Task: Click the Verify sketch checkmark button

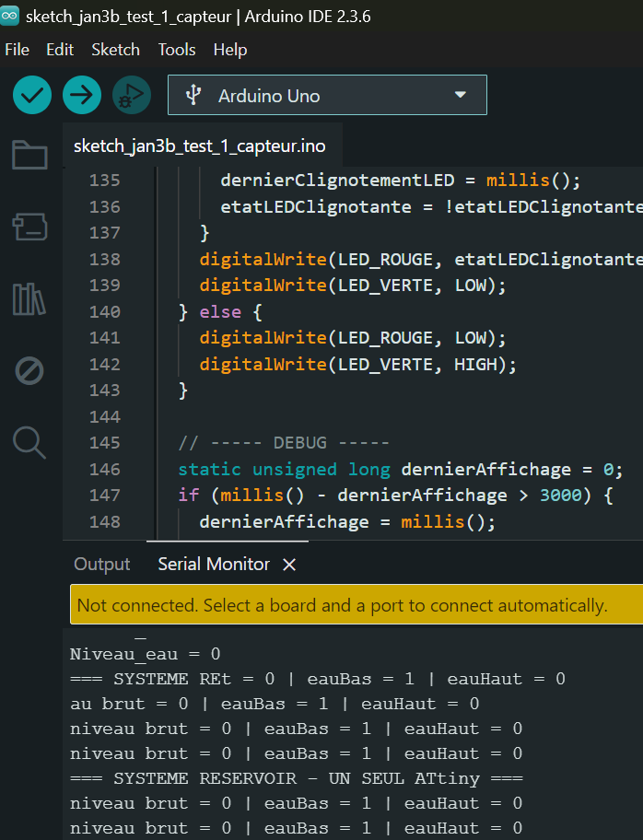Action: tap(32, 95)
